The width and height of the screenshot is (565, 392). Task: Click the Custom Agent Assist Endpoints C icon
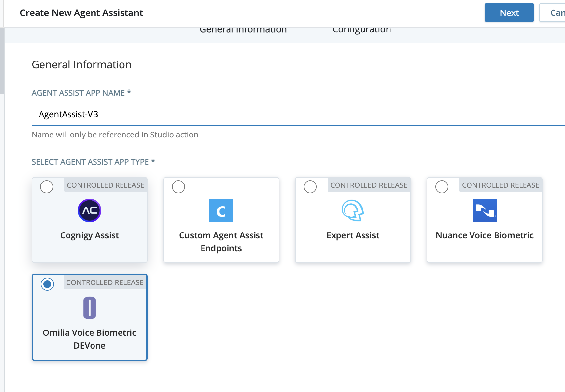point(221,210)
